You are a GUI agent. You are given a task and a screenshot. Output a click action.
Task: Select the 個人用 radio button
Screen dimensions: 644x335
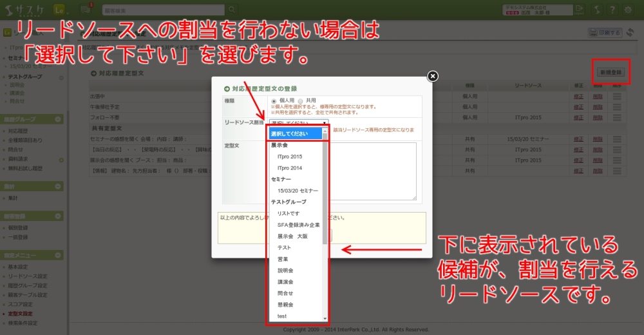tap(274, 101)
